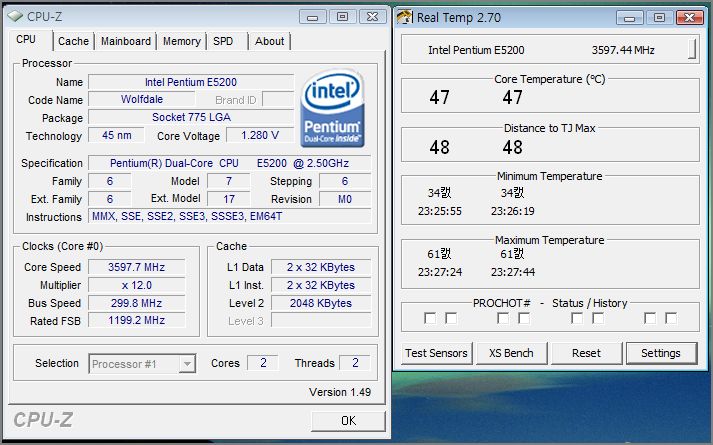
Task: Switch to the Memory tab
Action: [x=181, y=41]
